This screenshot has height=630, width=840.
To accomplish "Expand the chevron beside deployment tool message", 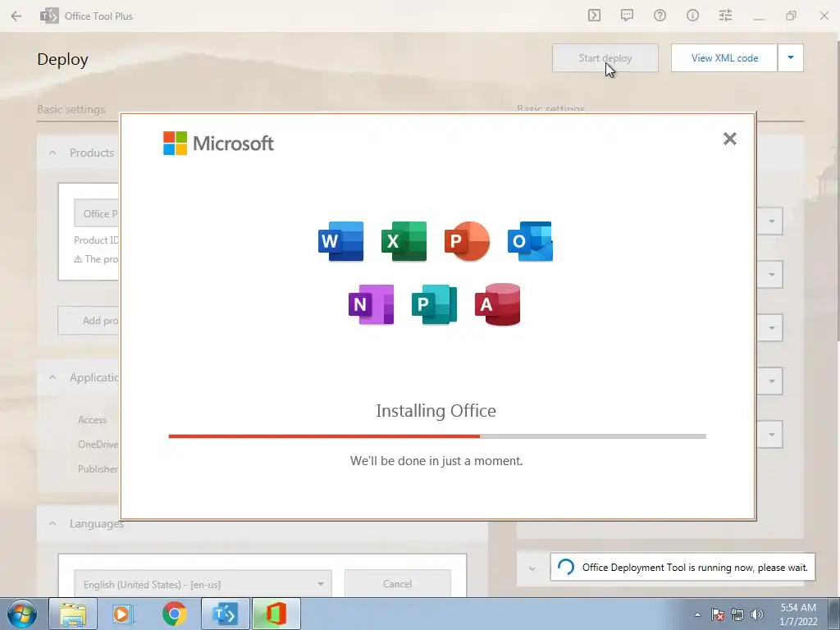I will click(532, 568).
